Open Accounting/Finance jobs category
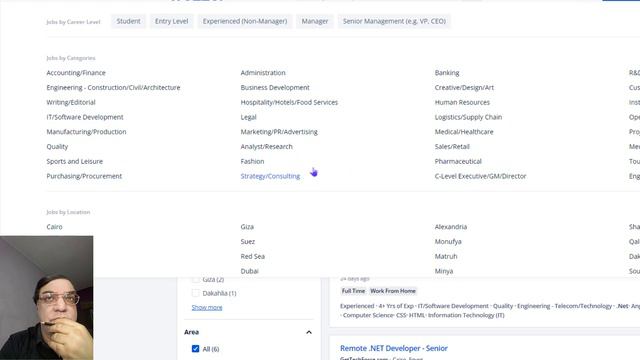 click(76, 73)
